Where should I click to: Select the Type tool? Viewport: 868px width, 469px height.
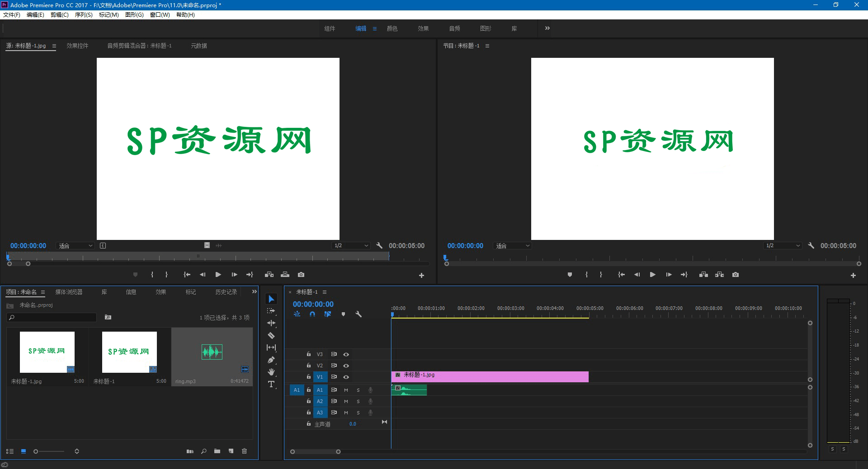(271, 384)
